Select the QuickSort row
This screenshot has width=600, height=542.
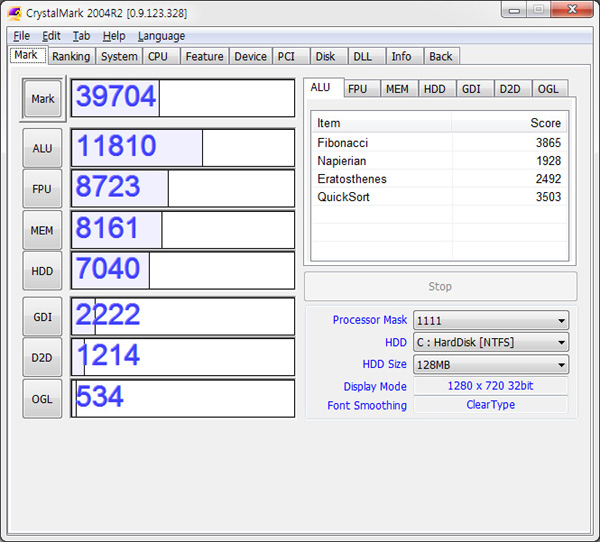tap(439, 197)
